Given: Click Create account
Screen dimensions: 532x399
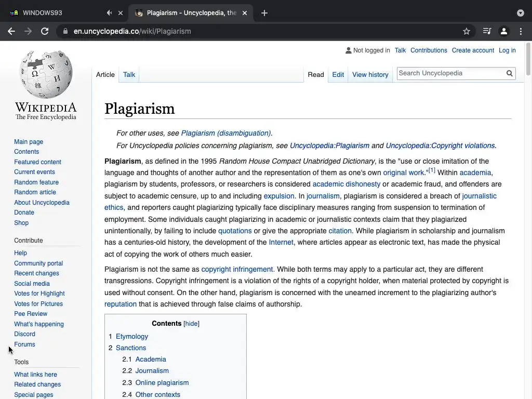Looking at the screenshot, I should pos(473,50).
